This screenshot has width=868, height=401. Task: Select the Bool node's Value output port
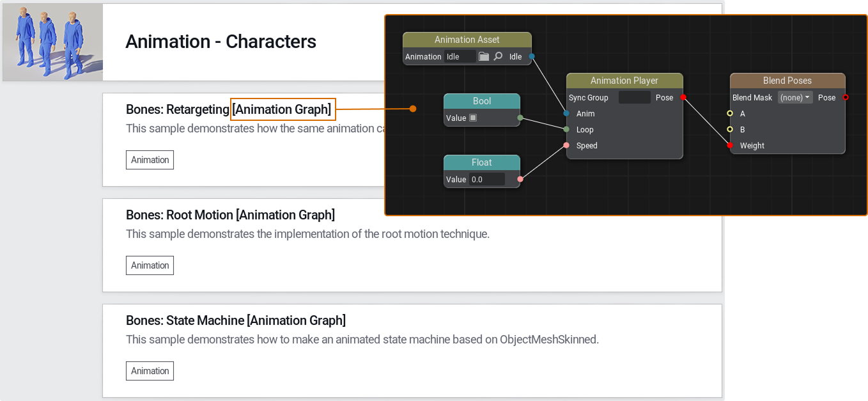point(520,118)
